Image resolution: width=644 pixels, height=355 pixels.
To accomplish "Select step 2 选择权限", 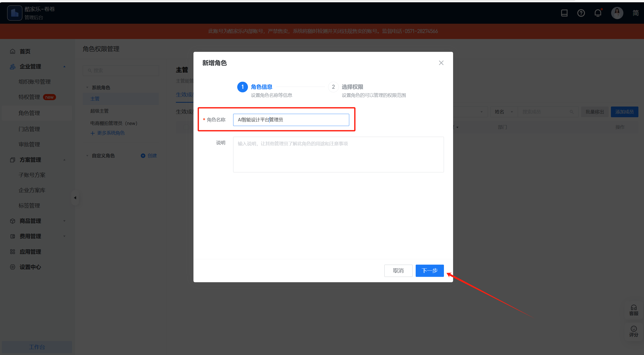I will pos(352,87).
